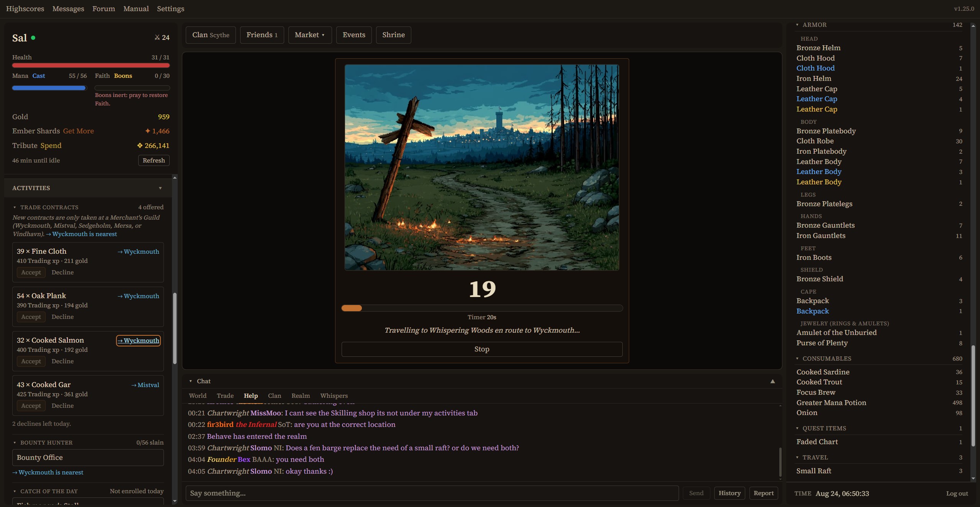Open the Highscores page
980x507 pixels.
(25, 8)
